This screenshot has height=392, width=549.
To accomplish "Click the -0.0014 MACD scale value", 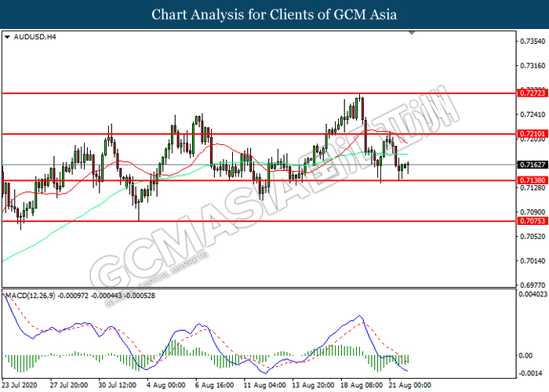I will click(531, 373).
